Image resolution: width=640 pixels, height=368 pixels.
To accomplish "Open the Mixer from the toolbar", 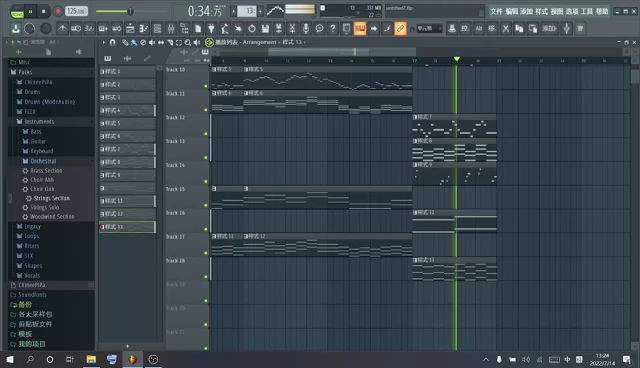I will click(171, 29).
